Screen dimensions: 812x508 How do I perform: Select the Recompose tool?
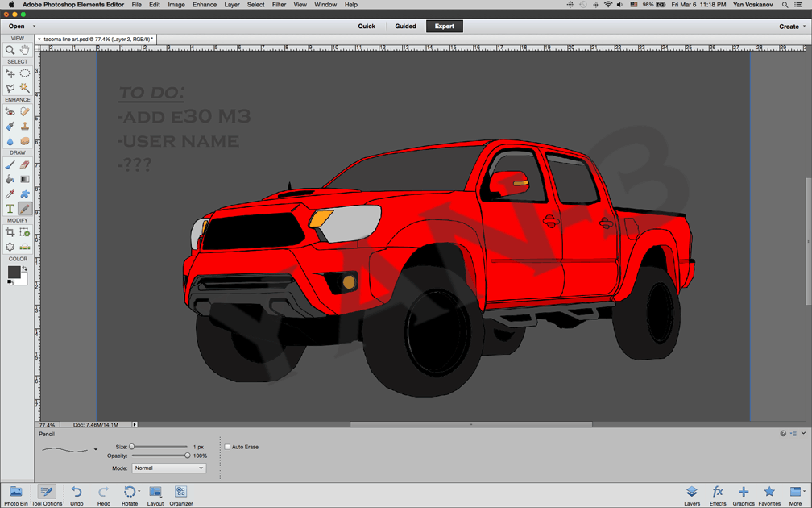[x=24, y=232]
